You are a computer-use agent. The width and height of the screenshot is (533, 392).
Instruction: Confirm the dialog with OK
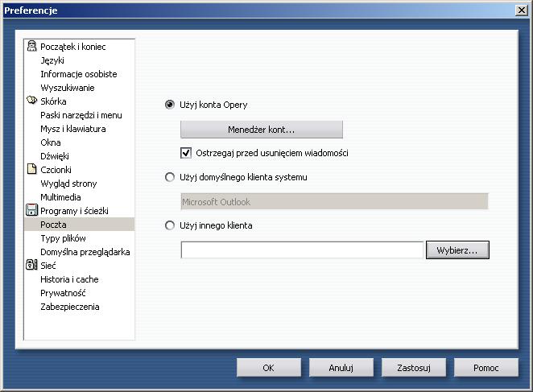point(269,368)
